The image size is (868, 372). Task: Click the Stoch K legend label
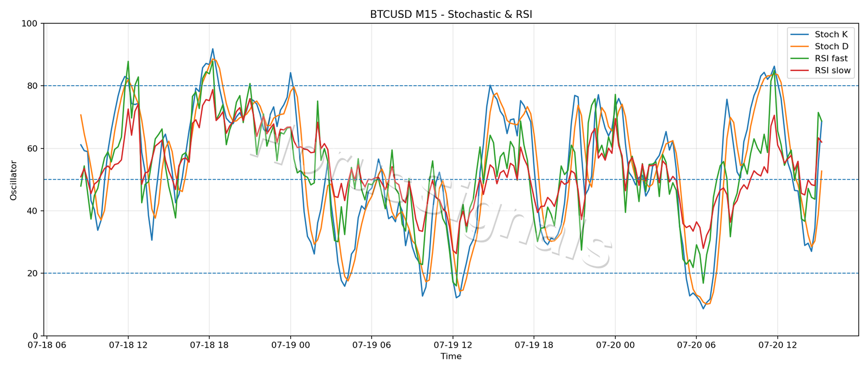[831, 34]
